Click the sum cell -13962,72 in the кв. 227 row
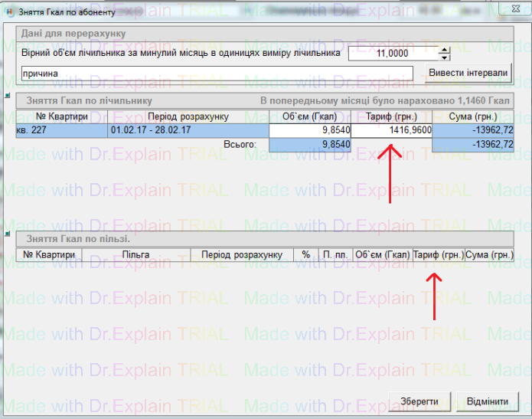This screenshot has height=419, width=532. tap(473, 130)
